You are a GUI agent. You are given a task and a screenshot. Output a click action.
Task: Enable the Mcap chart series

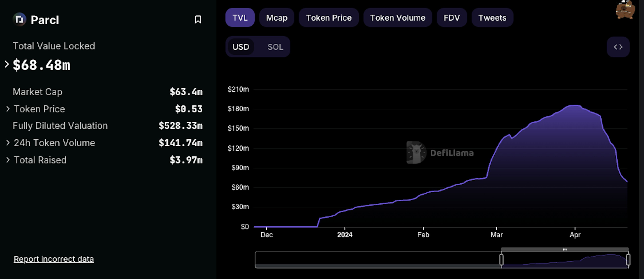point(277,18)
